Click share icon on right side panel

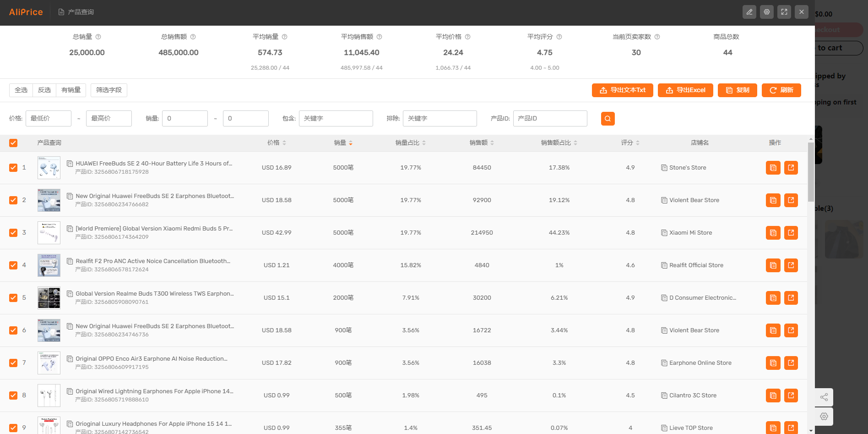tap(824, 397)
